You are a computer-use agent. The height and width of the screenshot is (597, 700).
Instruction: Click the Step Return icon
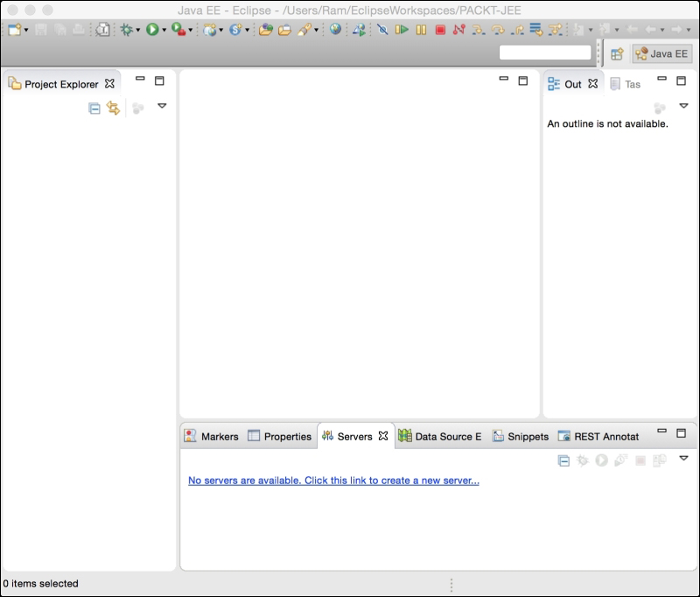(517, 30)
